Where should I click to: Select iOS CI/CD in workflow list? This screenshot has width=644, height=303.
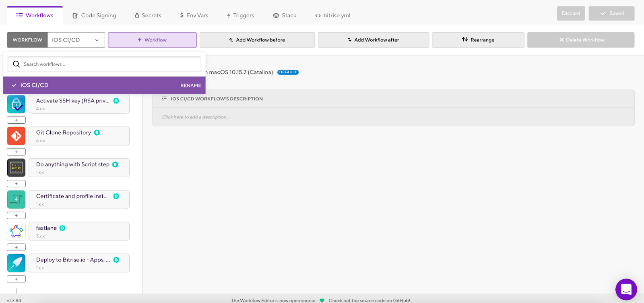[x=104, y=85]
